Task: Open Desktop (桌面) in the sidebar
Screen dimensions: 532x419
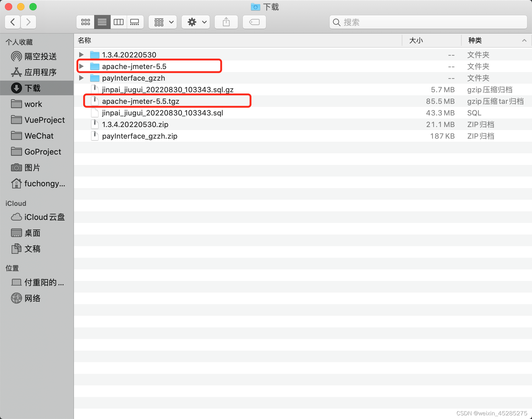Action: coord(37,233)
